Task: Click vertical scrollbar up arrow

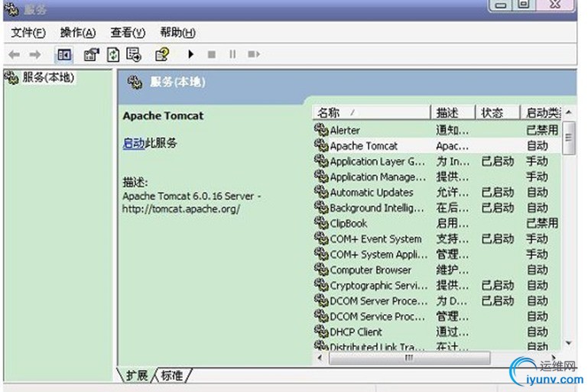Action: click(568, 112)
